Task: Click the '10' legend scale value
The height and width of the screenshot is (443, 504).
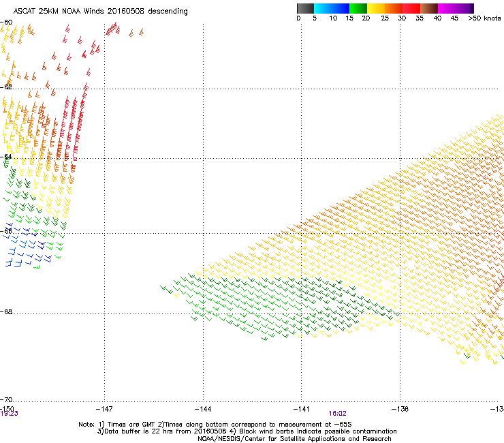Action: pos(333,18)
